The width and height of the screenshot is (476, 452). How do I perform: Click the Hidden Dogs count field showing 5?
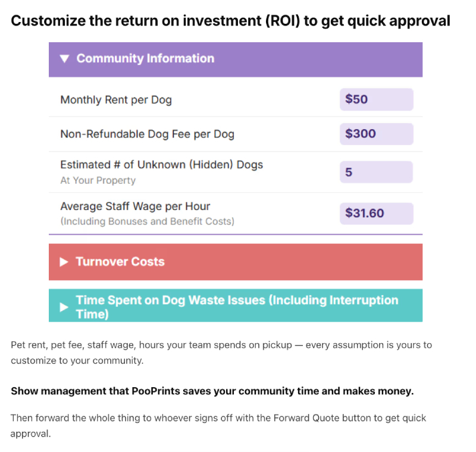click(x=377, y=172)
